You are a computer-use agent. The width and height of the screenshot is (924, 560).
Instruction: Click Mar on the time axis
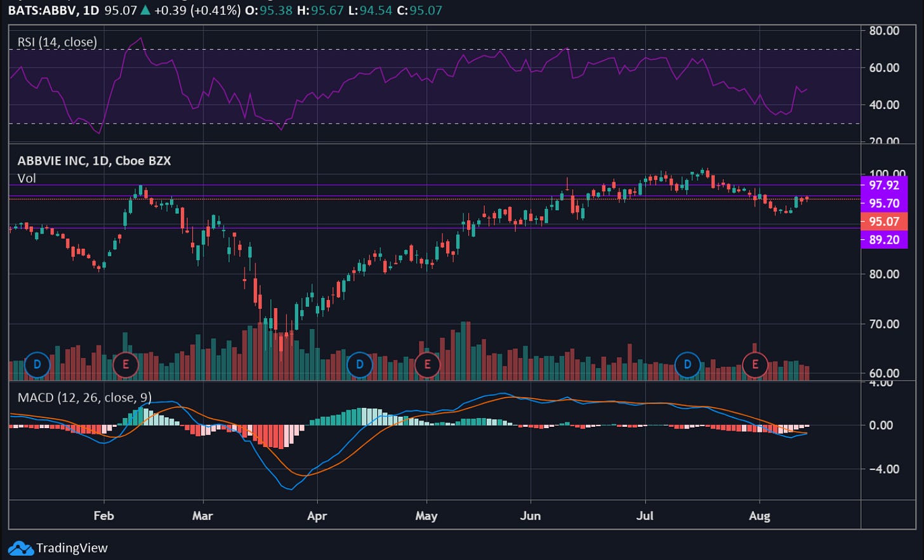click(x=202, y=516)
